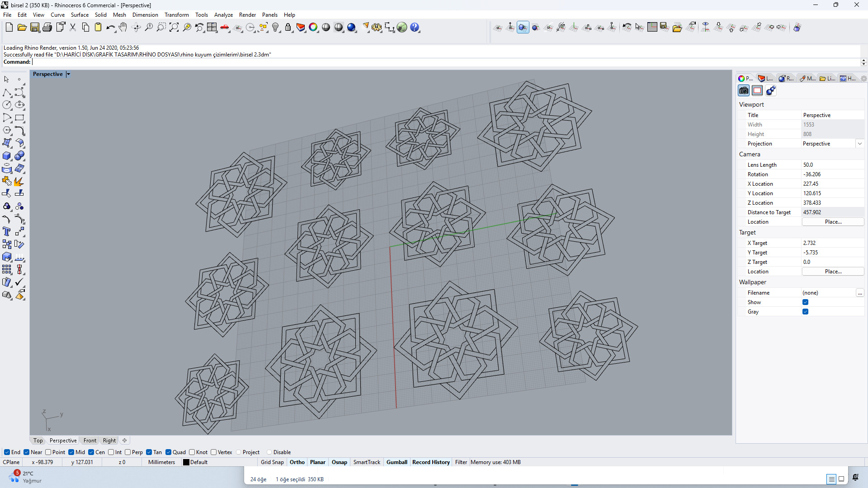This screenshot has width=868, height=488.
Task: Select the Rectangle tool in left sidebar
Action: (19, 118)
